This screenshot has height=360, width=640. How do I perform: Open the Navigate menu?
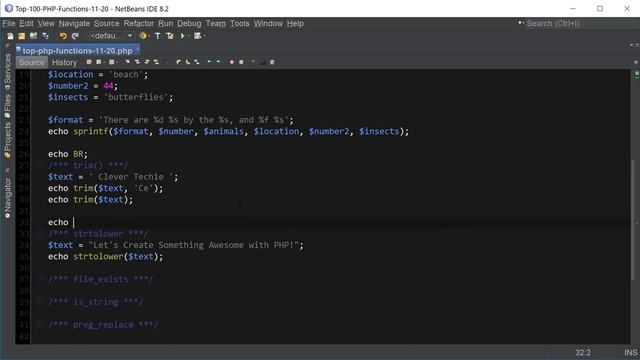coord(74,24)
